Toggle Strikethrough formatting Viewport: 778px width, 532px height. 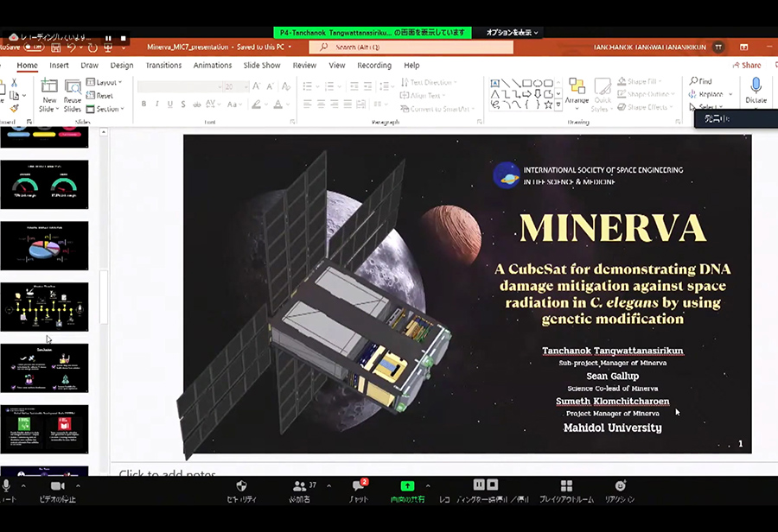pyautogui.click(x=197, y=104)
